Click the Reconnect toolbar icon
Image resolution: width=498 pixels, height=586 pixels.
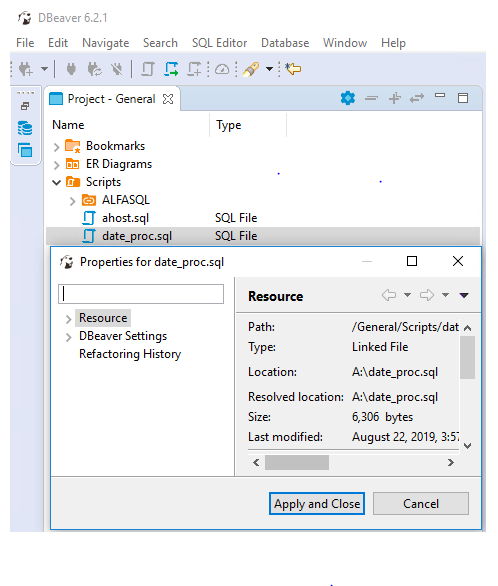(x=94, y=69)
